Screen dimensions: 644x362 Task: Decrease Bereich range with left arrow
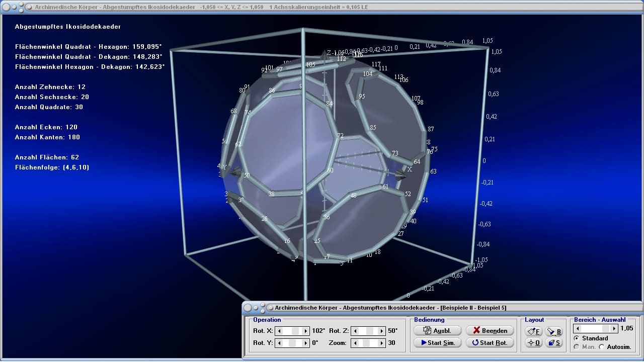[578, 328]
